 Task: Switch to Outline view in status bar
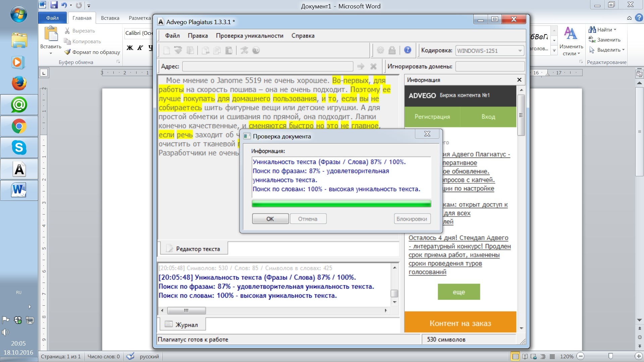coord(543,356)
